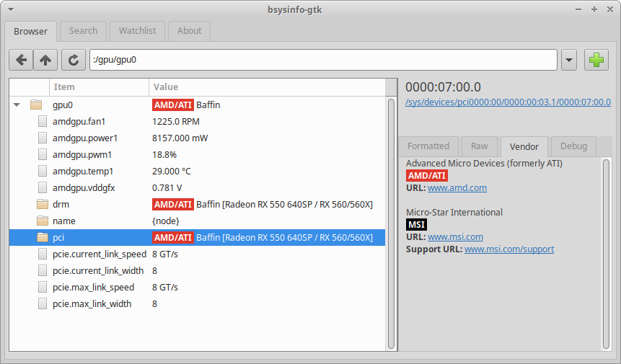621x364 pixels.
Task: Click the amdgpu.temp1 file icon
Action: tap(43, 172)
